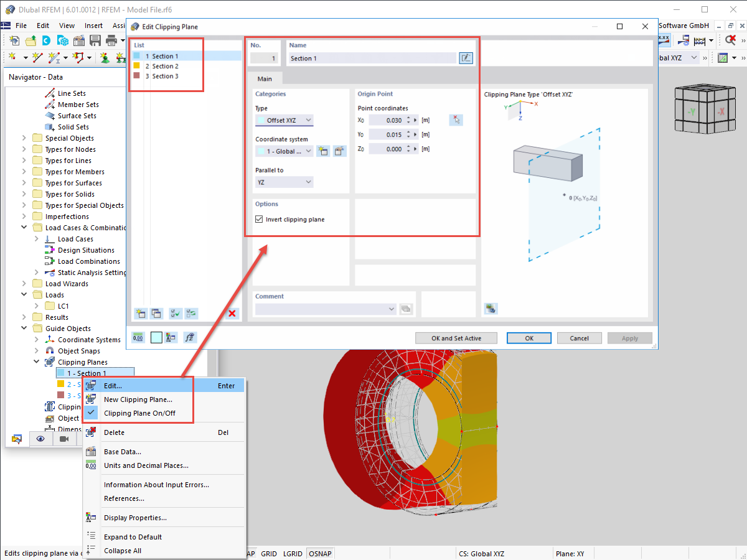Open the File menu
The width and height of the screenshot is (747, 560).
(x=21, y=26)
